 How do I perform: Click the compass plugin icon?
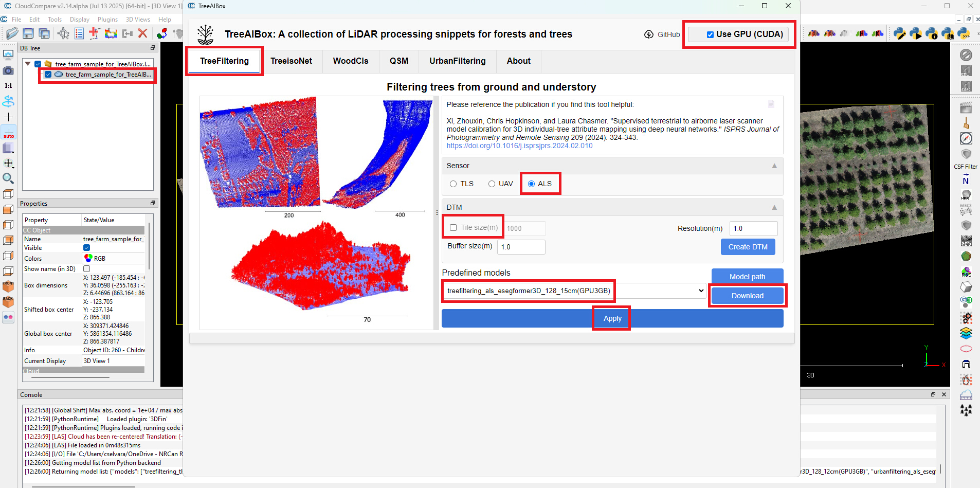click(x=966, y=138)
